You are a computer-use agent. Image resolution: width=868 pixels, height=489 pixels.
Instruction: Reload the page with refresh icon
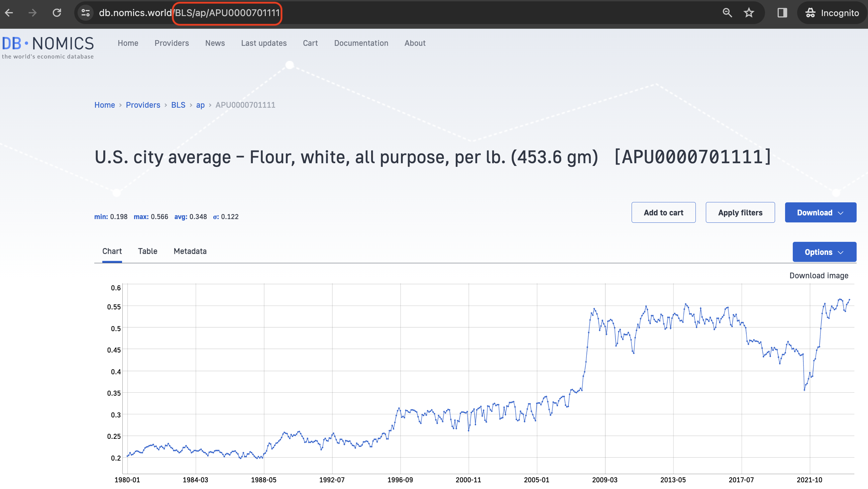[57, 13]
